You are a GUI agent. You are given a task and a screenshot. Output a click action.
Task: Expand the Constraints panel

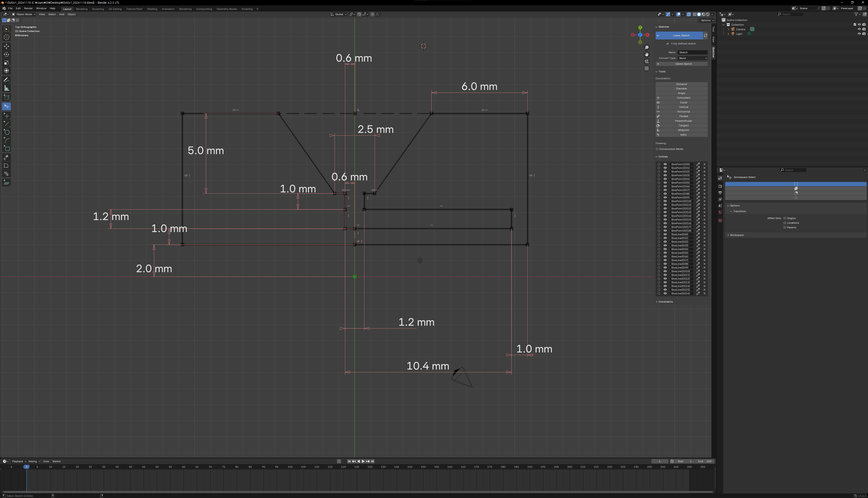point(665,302)
